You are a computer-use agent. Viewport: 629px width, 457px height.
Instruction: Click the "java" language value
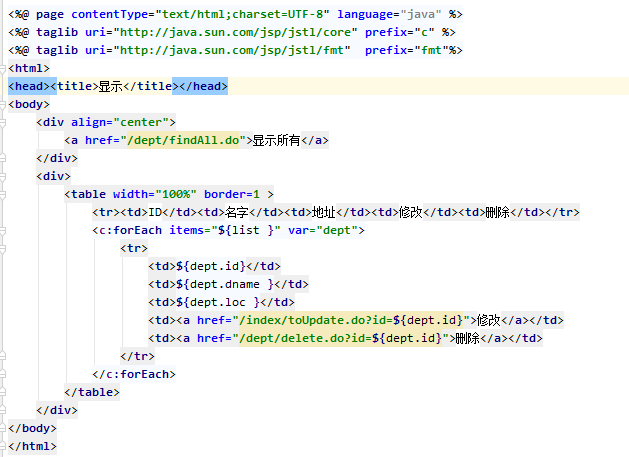pyautogui.click(x=421, y=14)
